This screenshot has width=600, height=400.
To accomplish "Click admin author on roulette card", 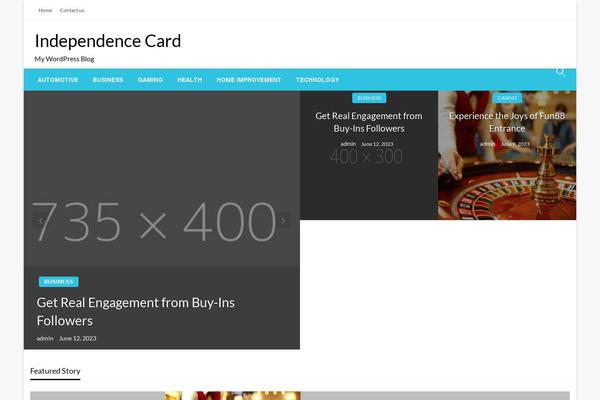I will pyautogui.click(x=488, y=144).
